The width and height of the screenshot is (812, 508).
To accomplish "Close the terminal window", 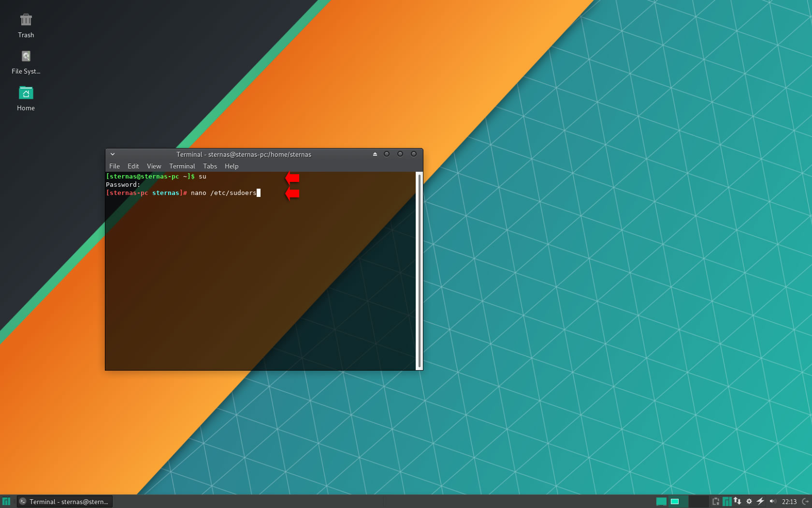I will pyautogui.click(x=414, y=154).
